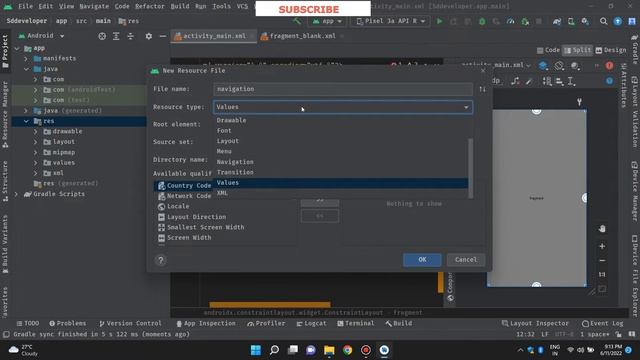Switch editor to Design view

611,50
